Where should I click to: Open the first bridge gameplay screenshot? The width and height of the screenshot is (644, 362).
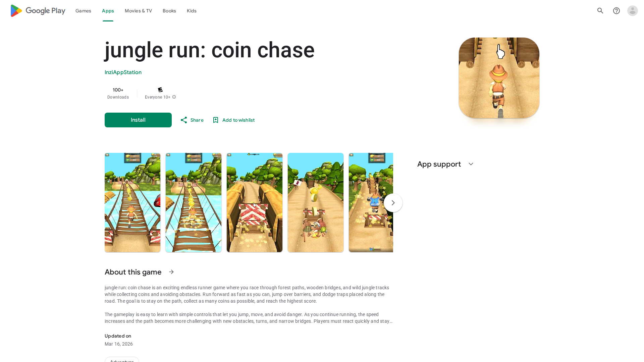(132, 202)
